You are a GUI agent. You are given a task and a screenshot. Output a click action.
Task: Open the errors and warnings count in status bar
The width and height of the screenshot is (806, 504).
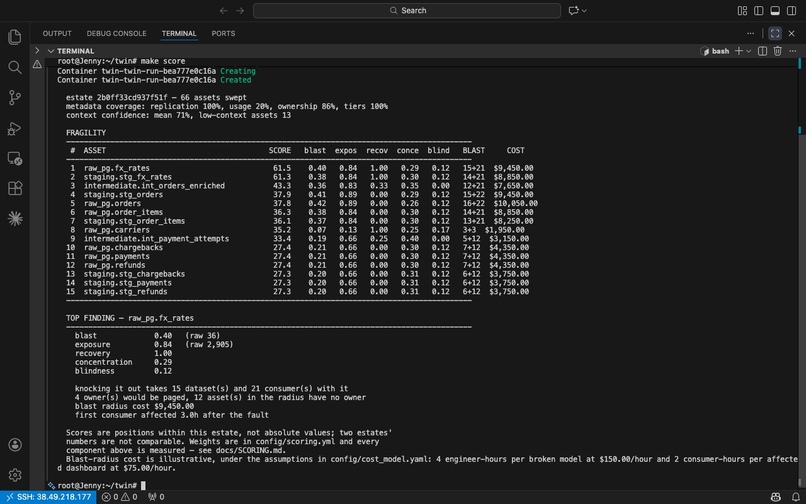[x=119, y=497]
